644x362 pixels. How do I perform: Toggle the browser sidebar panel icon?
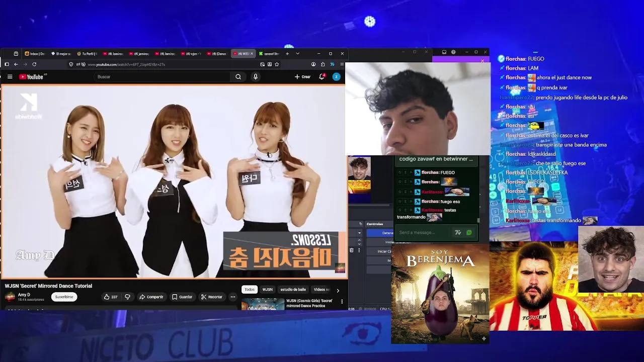pos(7,64)
